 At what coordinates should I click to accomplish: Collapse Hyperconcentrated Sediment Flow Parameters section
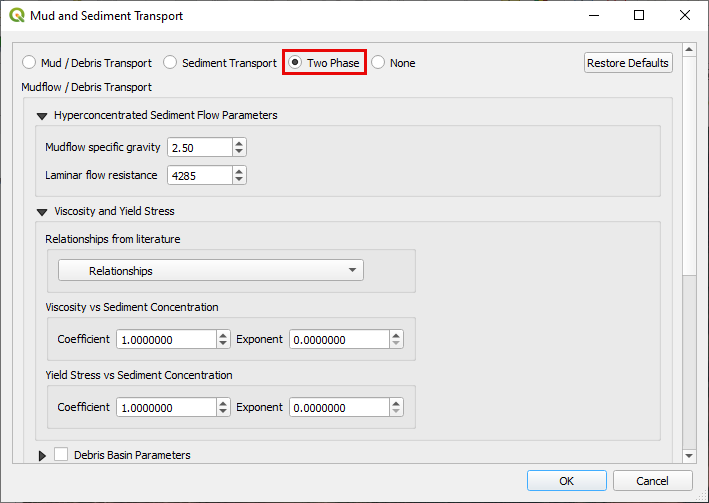pyautogui.click(x=42, y=115)
